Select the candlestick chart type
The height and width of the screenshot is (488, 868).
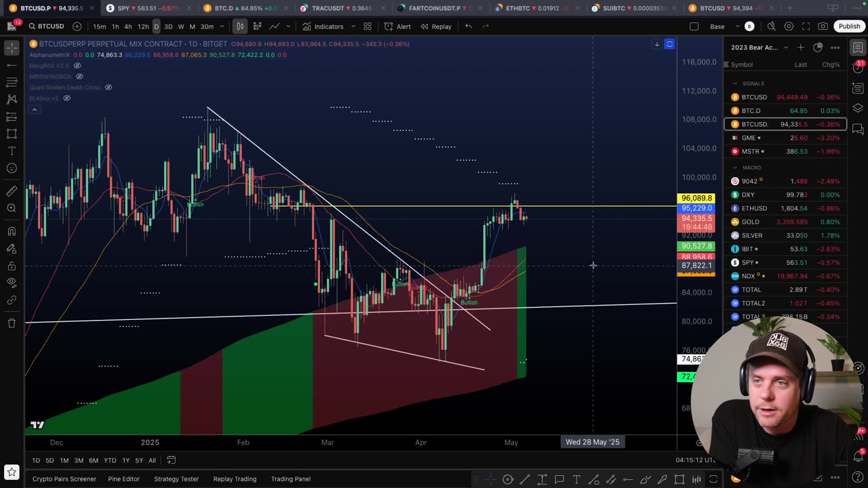click(x=239, y=26)
